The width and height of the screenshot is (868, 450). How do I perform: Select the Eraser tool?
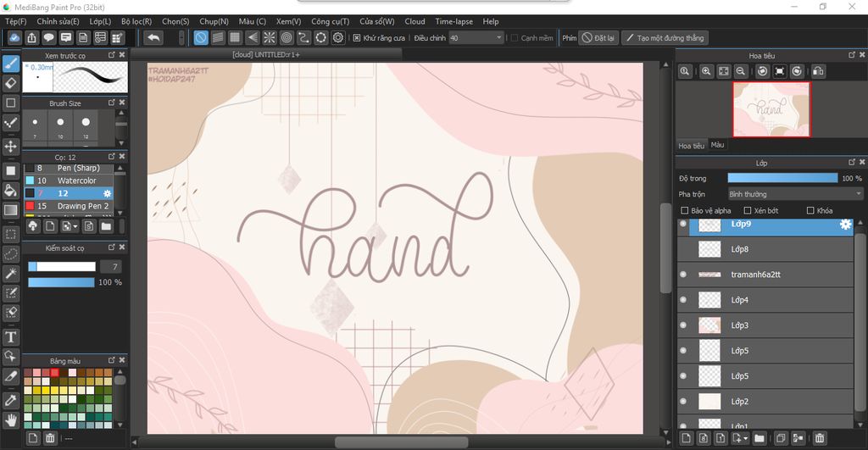pyautogui.click(x=10, y=83)
